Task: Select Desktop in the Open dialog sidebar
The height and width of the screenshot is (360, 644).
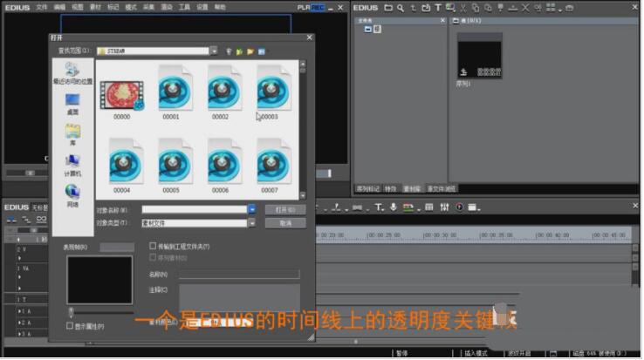Action: pos(72,105)
